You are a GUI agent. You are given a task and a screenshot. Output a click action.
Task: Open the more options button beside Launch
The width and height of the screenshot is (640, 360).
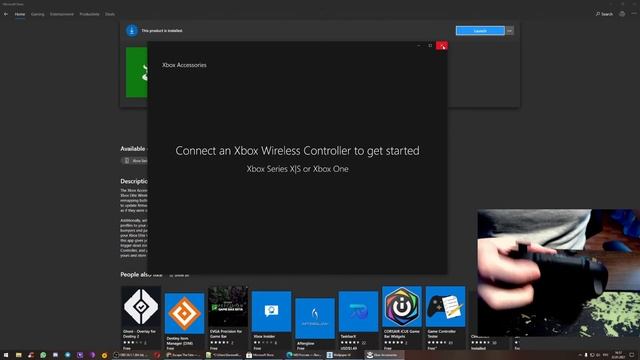(509, 31)
